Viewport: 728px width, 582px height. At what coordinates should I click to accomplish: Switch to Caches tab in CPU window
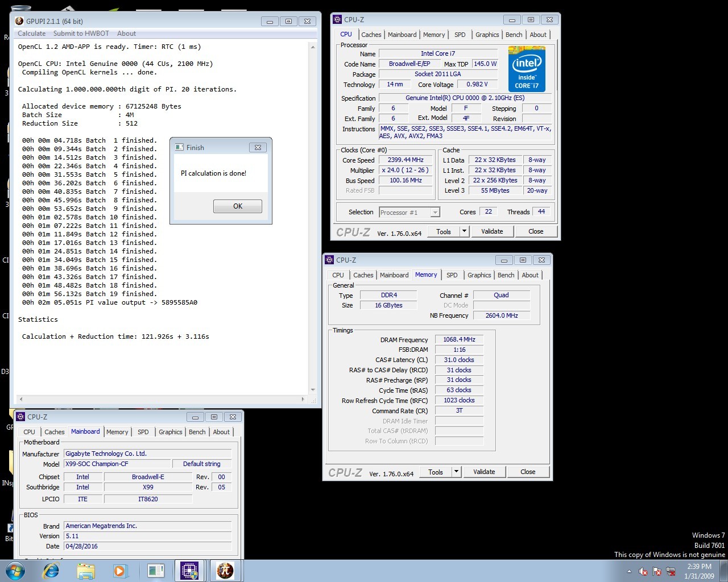(371, 35)
